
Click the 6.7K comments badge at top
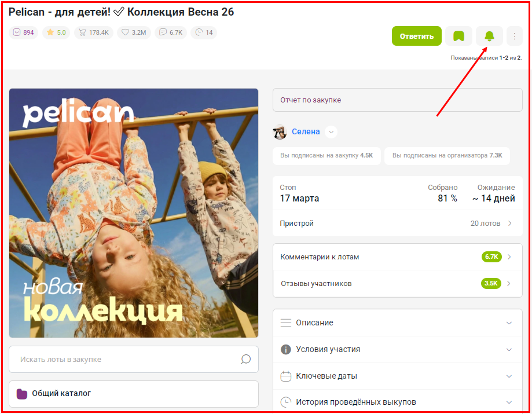(171, 32)
